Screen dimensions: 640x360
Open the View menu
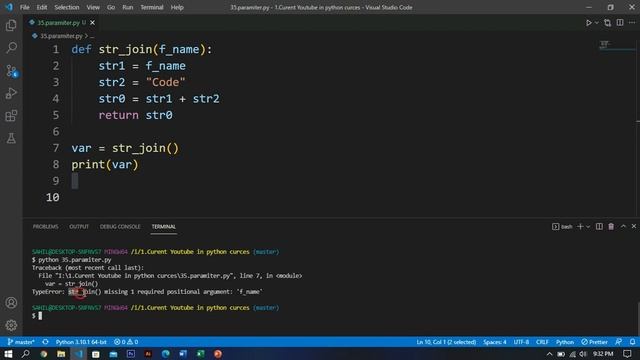pos(93,7)
